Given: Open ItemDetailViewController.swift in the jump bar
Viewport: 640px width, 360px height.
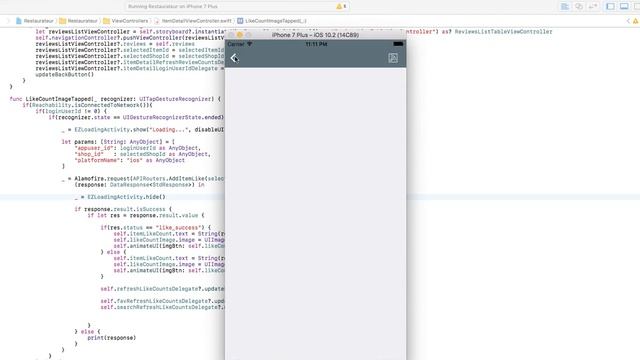Looking at the screenshot, I should (193, 21).
